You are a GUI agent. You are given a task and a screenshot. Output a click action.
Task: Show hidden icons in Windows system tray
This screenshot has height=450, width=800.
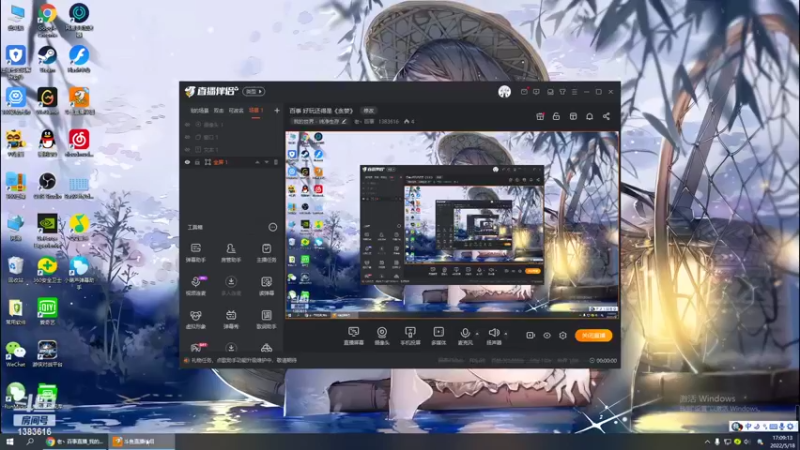(x=707, y=442)
